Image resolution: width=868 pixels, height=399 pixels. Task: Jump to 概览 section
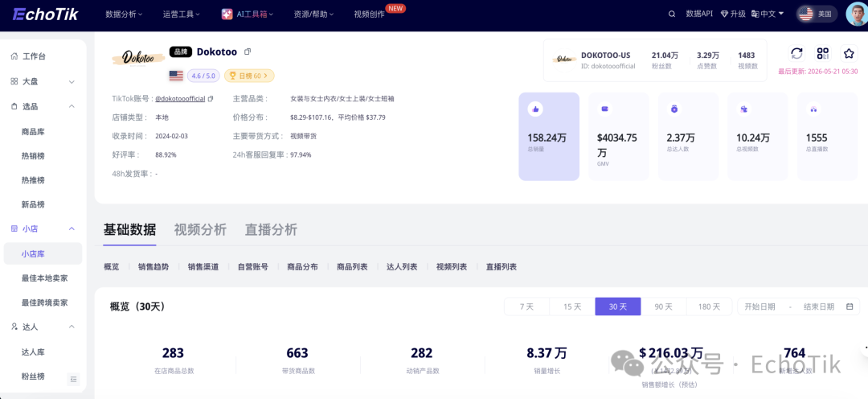(x=111, y=266)
